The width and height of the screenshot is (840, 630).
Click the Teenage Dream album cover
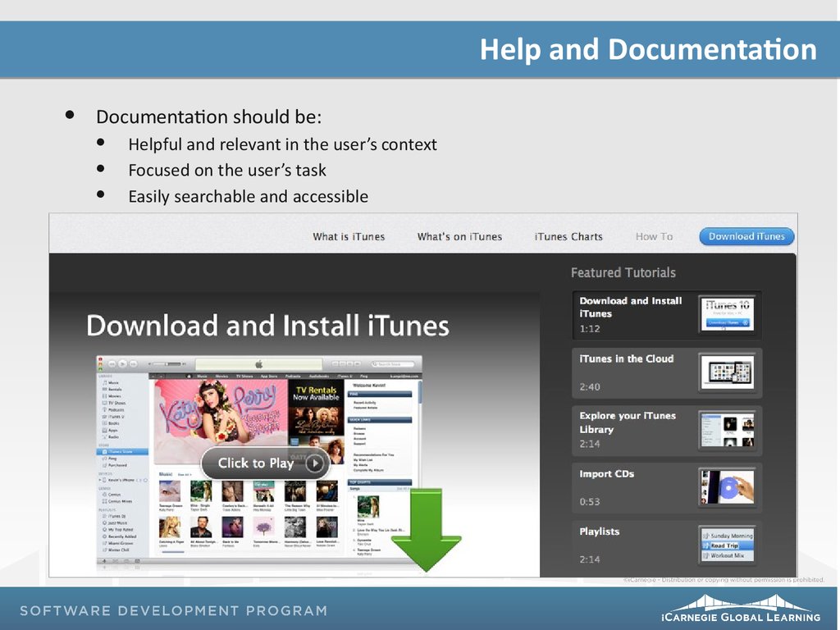(170, 491)
